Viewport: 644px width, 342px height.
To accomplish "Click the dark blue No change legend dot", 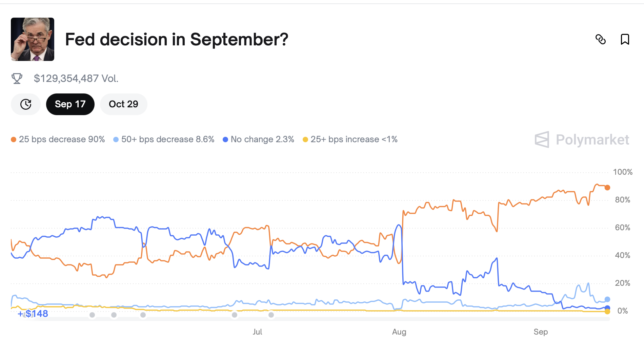I will (x=225, y=140).
